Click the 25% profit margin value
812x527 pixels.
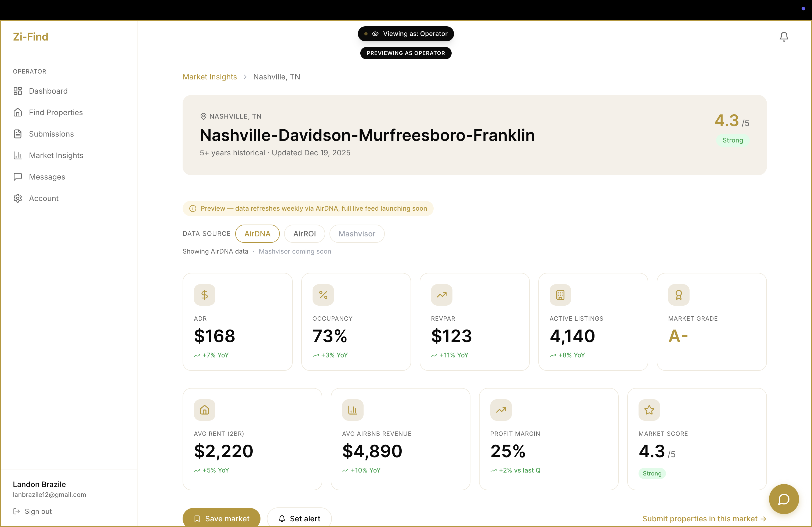tap(508, 451)
